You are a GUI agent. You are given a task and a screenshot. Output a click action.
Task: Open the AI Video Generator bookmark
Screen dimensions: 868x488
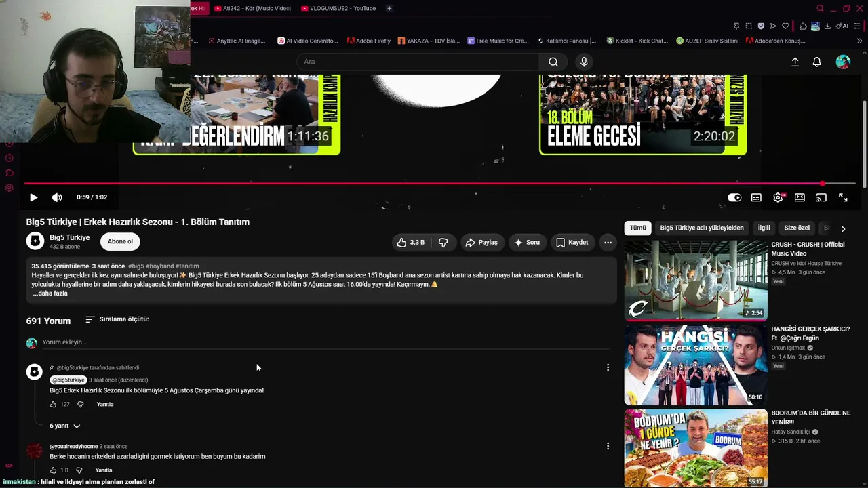pos(308,41)
